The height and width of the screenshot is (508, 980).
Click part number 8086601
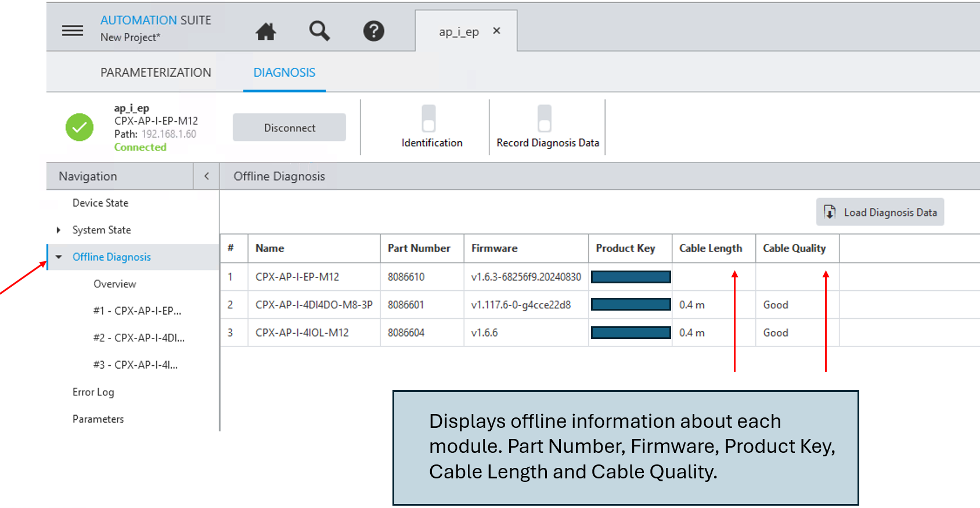[406, 305]
